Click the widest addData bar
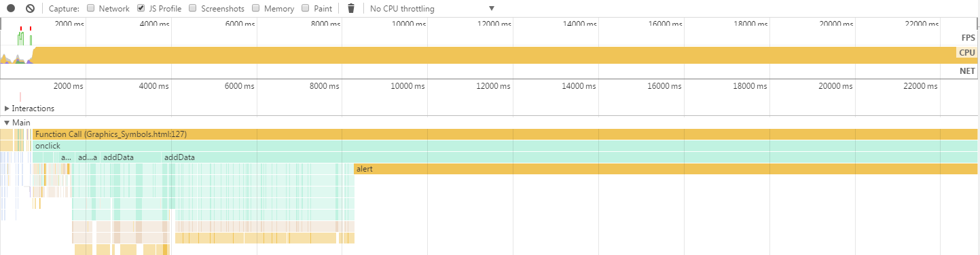This screenshot has height=255, width=980. pyautogui.click(x=570, y=157)
